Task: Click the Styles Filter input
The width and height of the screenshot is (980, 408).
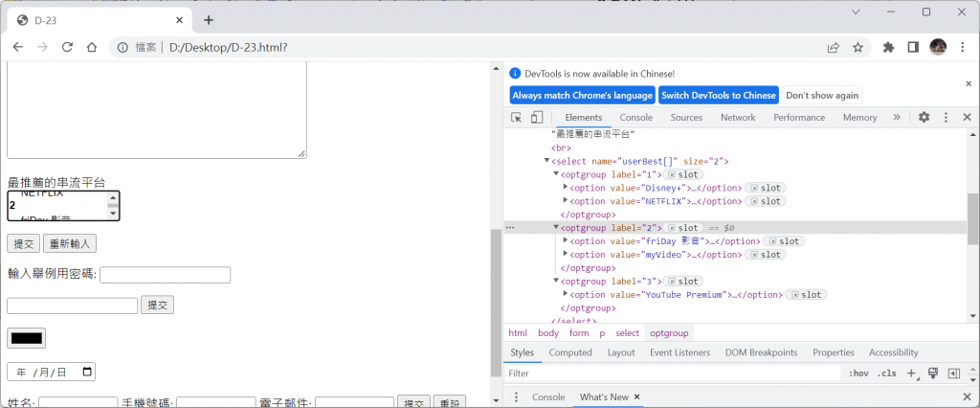Action: click(673, 373)
